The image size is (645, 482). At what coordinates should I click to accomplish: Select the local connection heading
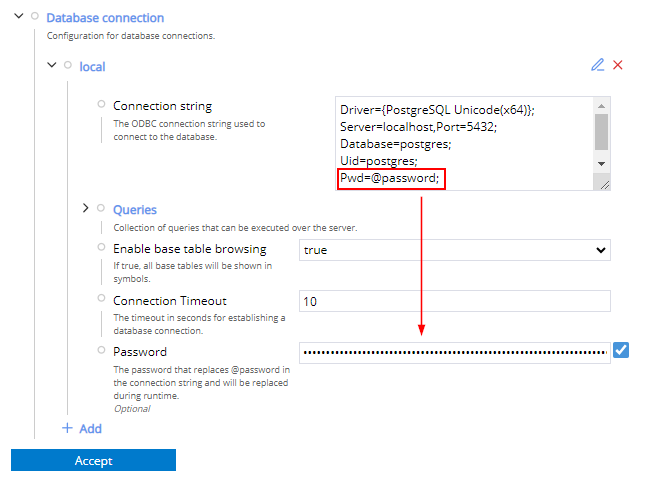point(92,67)
